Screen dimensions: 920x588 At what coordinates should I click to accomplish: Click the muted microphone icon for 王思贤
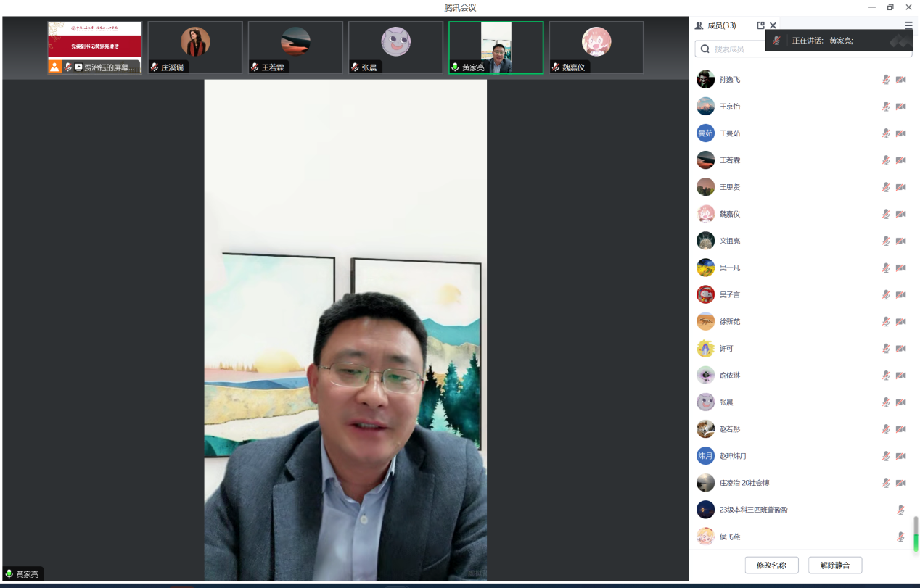tap(886, 187)
